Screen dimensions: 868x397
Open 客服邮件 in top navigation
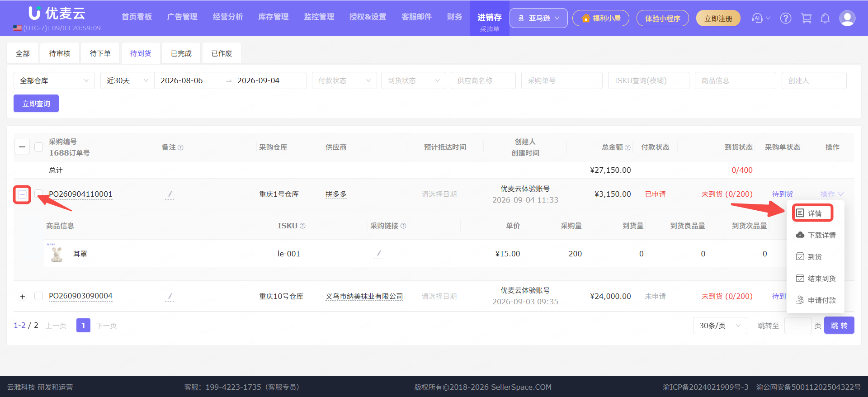point(416,17)
